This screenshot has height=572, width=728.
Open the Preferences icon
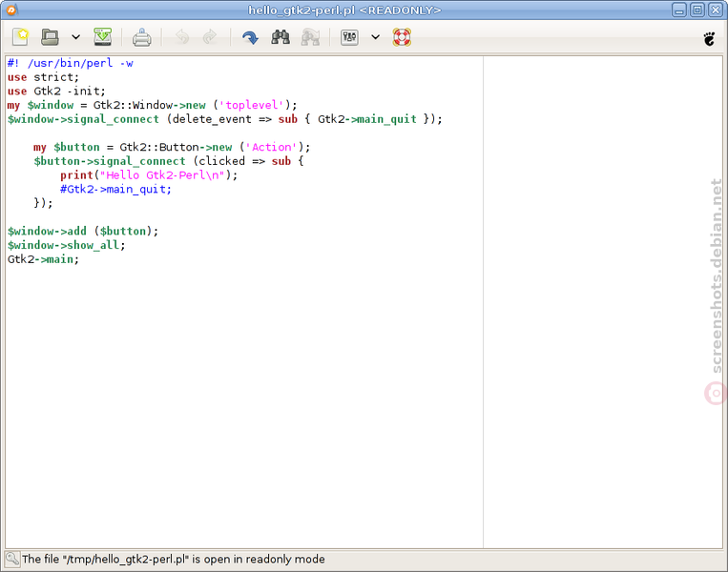[349, 37]
